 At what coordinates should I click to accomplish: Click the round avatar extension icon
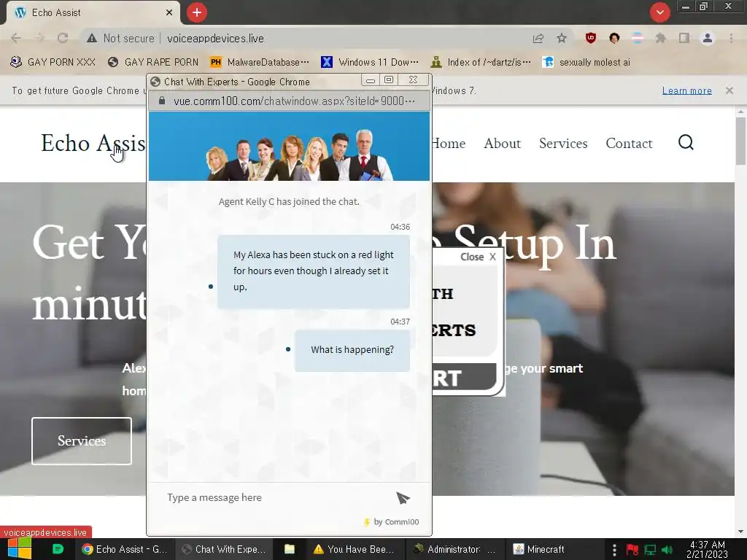point(614,38)
